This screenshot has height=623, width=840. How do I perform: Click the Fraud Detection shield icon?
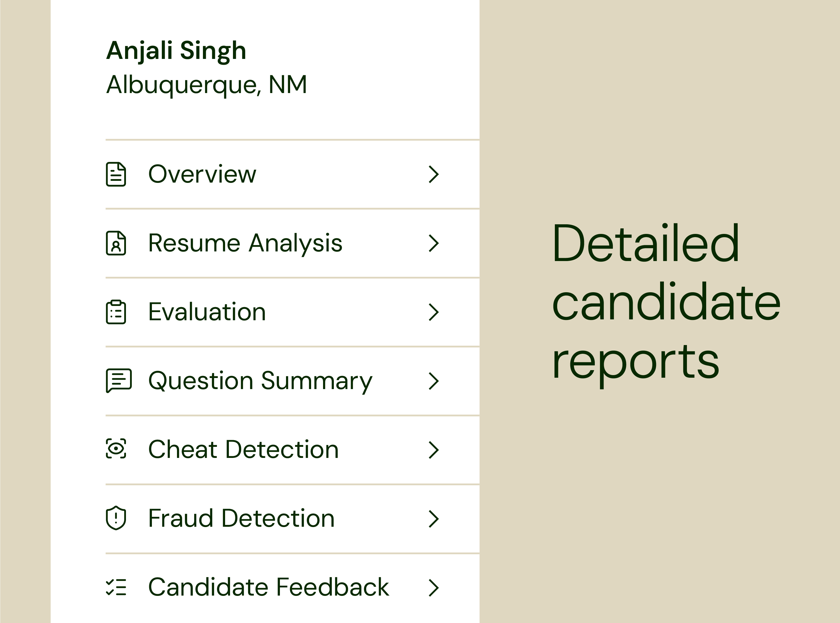pyautogui.click(x=116, y=518)
